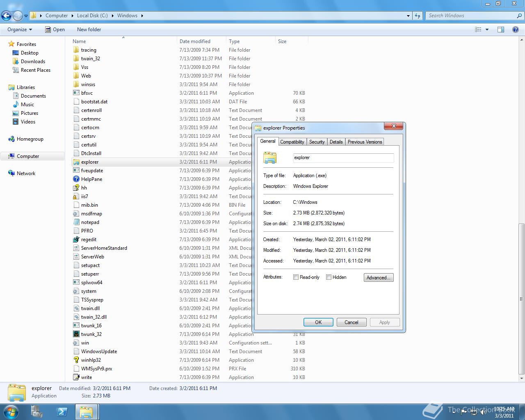Select the winsxs folder row

(189, 84)
